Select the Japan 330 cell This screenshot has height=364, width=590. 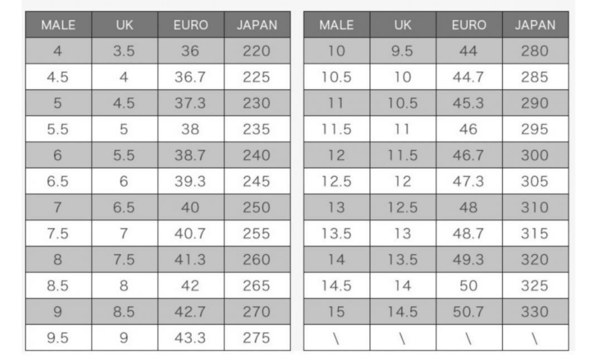(x=535, y=312)
